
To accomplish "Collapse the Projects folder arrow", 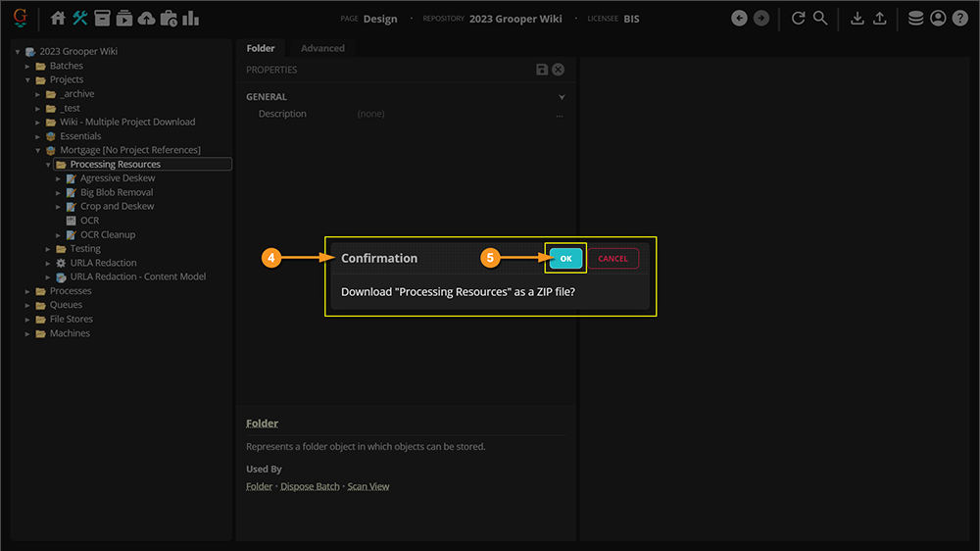I will click(x=27, y=80).
